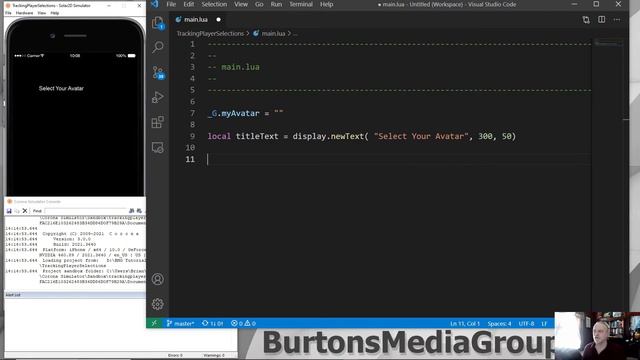Screen dimensions: 640x360
Task: Click the webcam video thumbnail
Action: click(597, 336)
